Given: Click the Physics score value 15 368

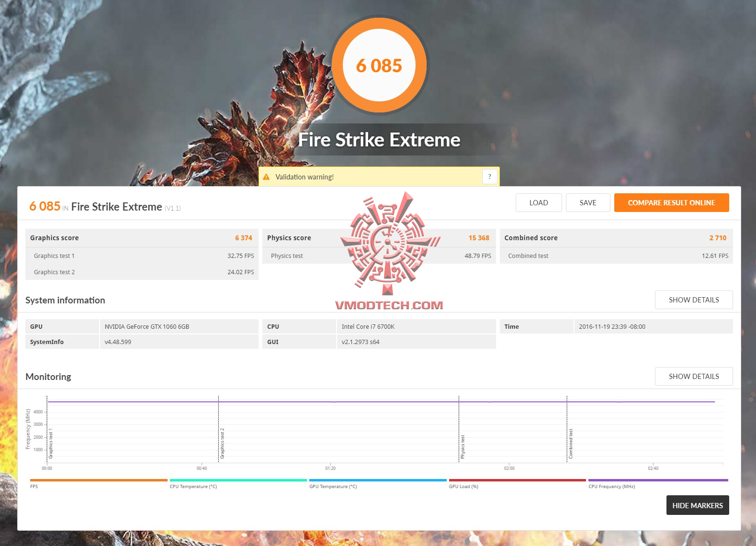Looking at the screenshot, I should 479,238.
